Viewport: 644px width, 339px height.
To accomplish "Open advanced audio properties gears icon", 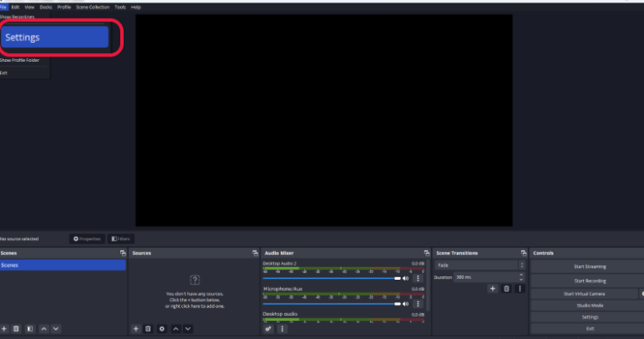I will pyautogui.click(x=268, y=329).
